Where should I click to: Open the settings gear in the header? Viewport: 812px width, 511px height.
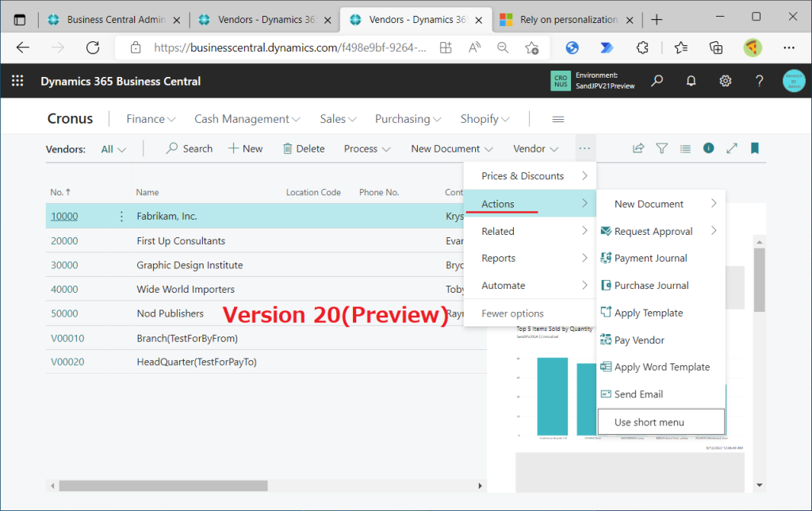click(725, 81)
